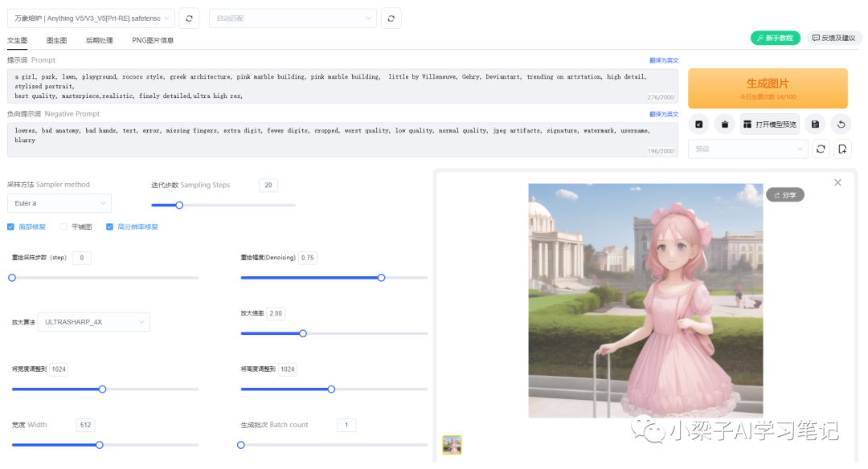Toggle the 高分辨率修复 hires fix checkbox
This screenshot has height=469, width=868.
pos(109,226)
